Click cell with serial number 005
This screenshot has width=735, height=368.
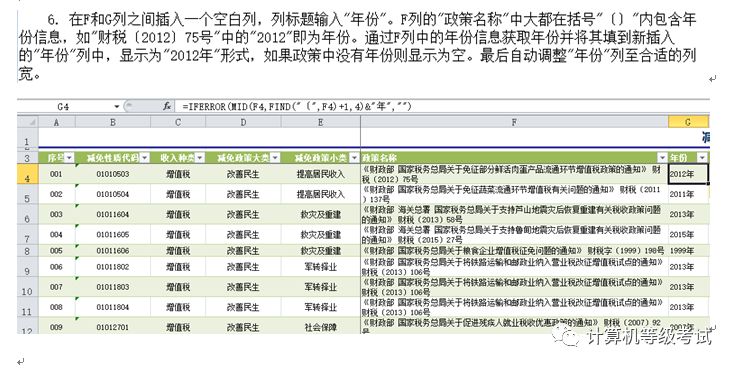[56, 251]
